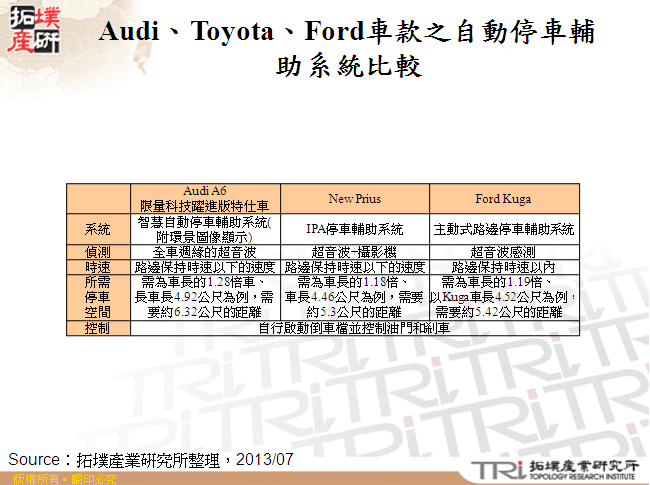The height and width of the screenshot is (485, 650).
Task: Click the TRI Topology Research Institute logo
Action: click(554, 470)
